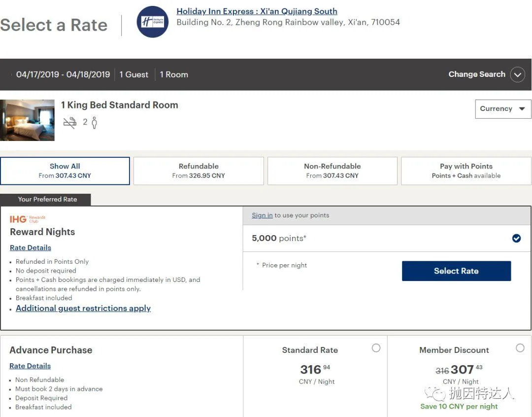
Task: Click the circled chevron beside Change Search
Action: point(517,74)
